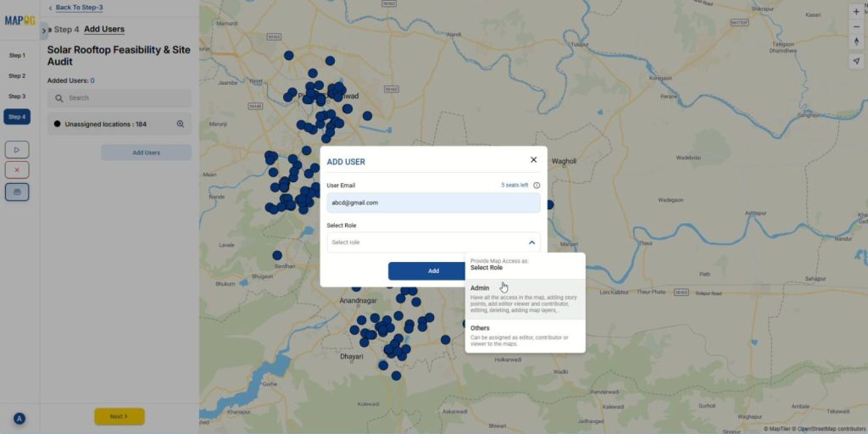Viewport: 868px width, 434px height.
Task: Open Step 3 in the sidebar
Action: (17, 97)
